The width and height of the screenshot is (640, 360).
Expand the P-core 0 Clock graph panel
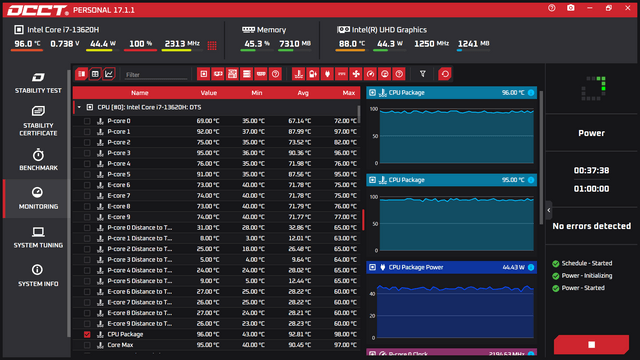click(x=372, y=354)
